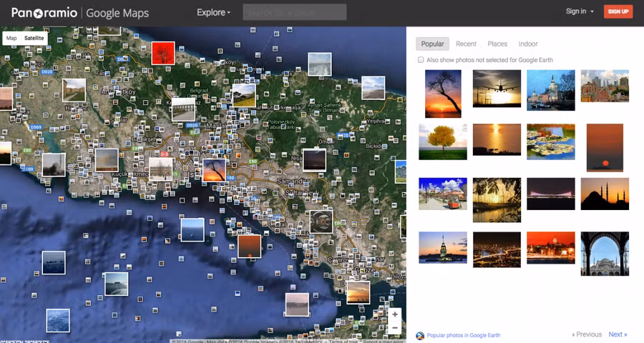Click the search for a place field
Viewport: 644px width, 343px height.
294,12
